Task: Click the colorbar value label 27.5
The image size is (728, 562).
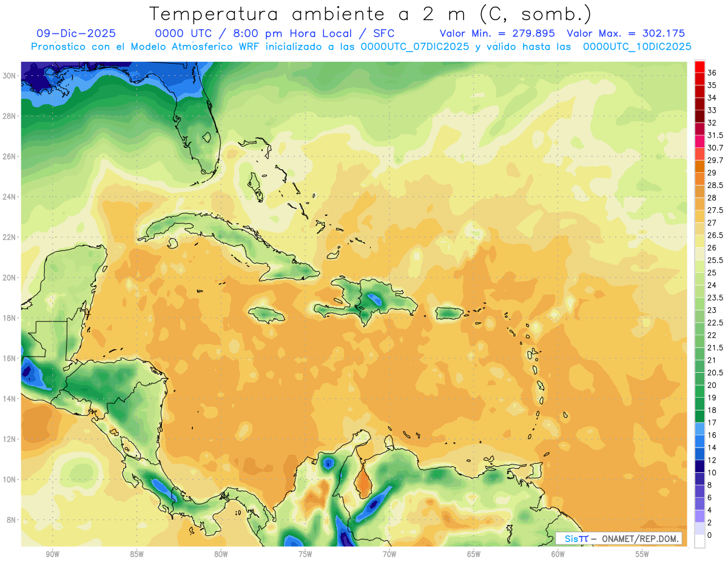Action: point(715,210)
